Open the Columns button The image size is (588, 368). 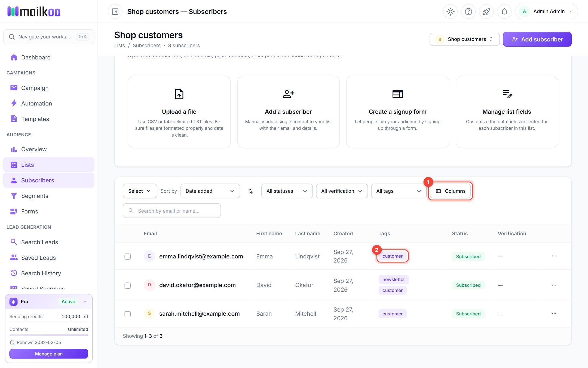451,191
